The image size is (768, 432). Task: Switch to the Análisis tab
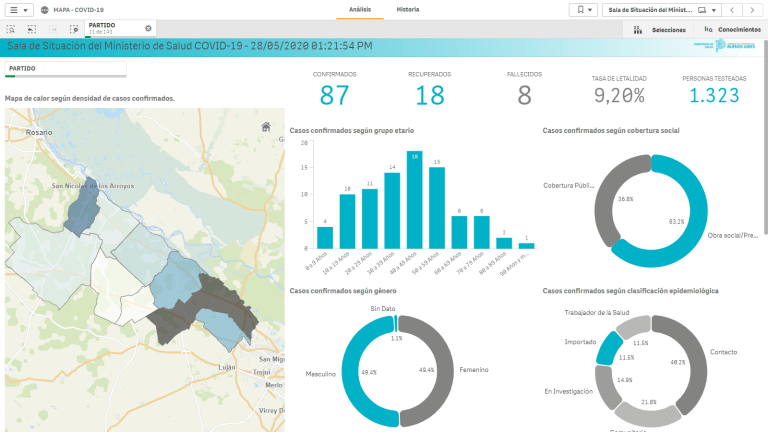point(360,9)
